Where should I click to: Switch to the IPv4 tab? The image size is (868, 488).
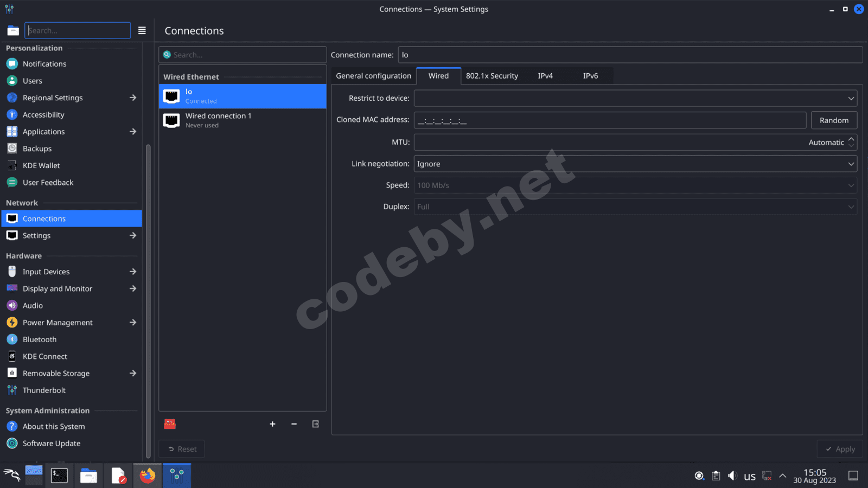coord(545,76)
